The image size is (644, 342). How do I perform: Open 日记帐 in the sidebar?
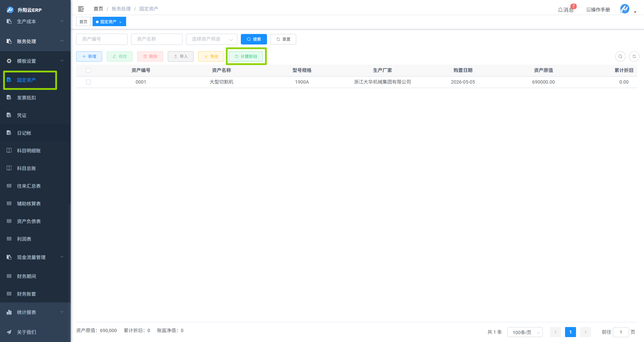pos(35,133)
